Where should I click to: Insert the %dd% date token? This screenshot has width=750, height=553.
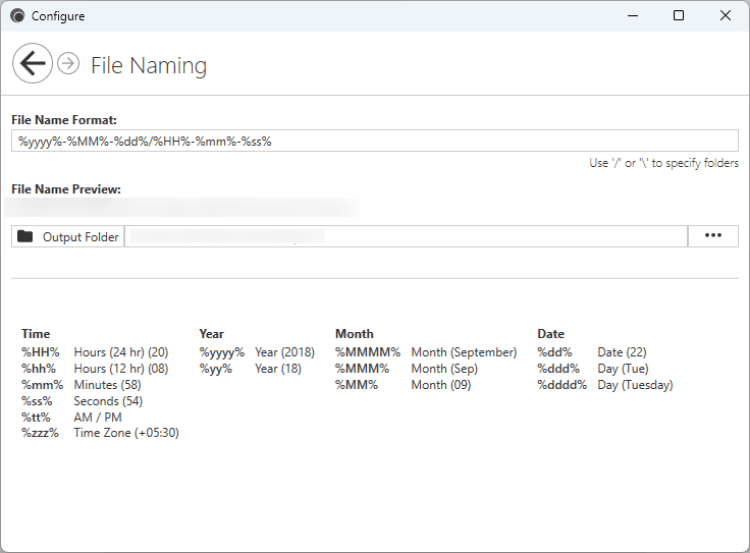pos(554,353)
